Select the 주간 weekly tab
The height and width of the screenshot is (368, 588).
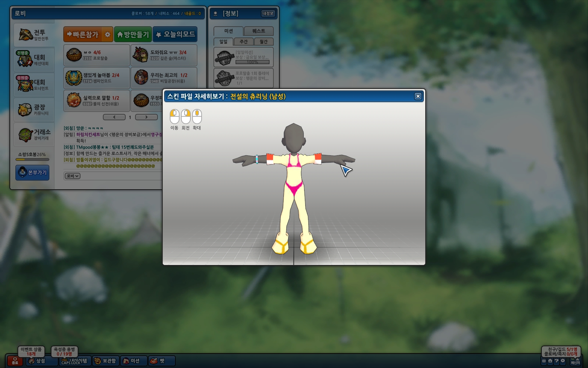coord(244,42)
